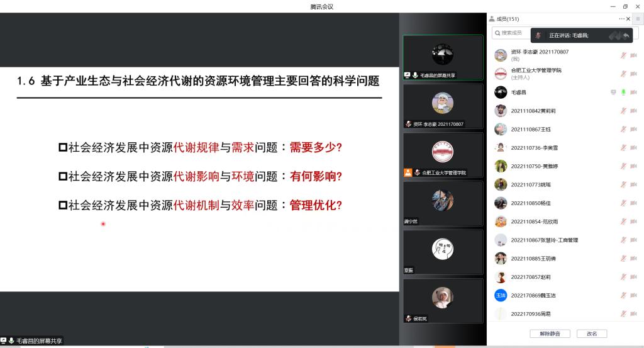Click the 改名 rename button
The height and width of the screenshot is (348, 644).
click(x=592, y=334)
